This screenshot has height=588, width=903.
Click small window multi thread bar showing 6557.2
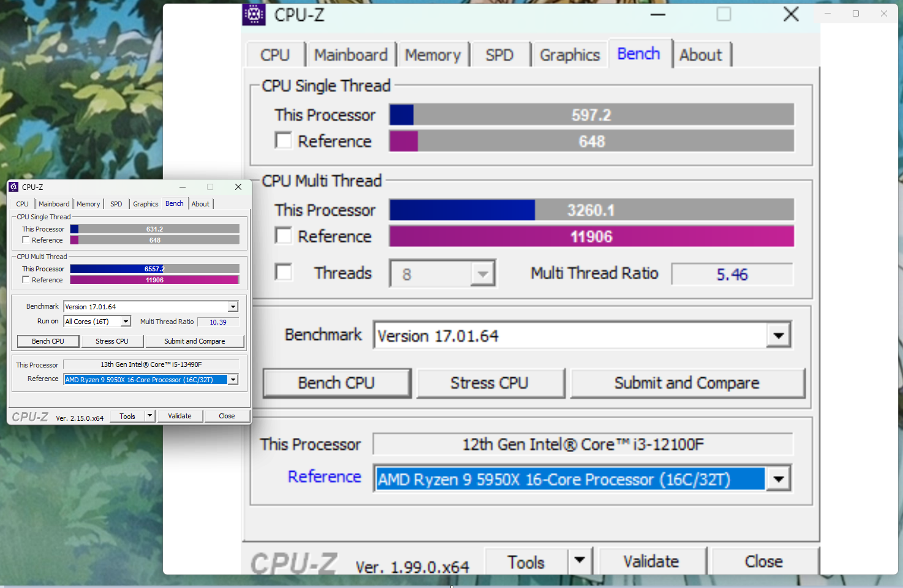(x=154, y=269)
